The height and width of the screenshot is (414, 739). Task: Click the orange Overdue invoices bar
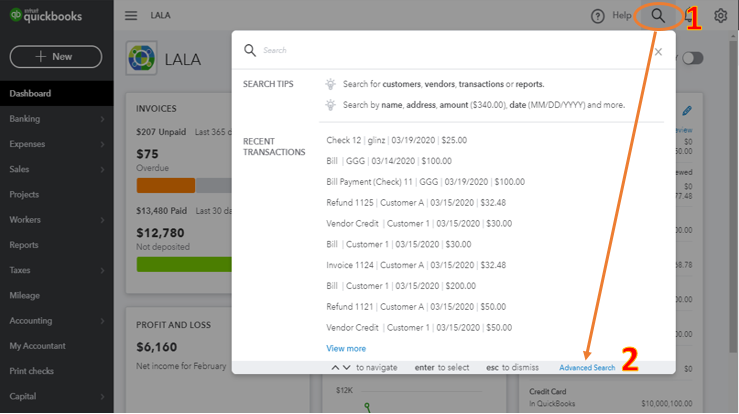(x=166, y=185)
